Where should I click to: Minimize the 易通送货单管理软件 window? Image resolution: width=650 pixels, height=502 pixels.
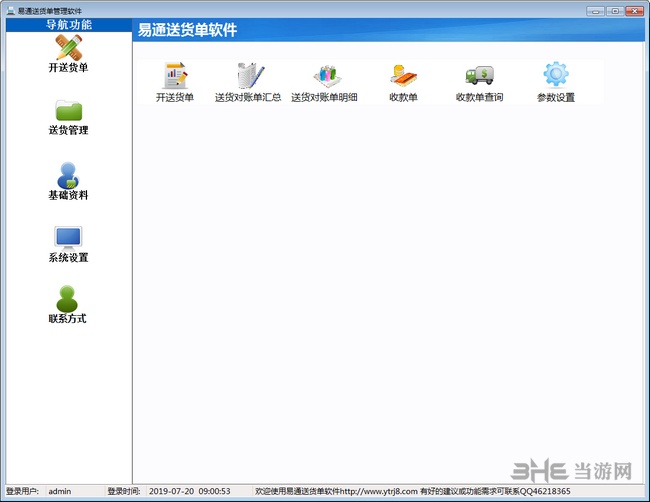point(595,11)
